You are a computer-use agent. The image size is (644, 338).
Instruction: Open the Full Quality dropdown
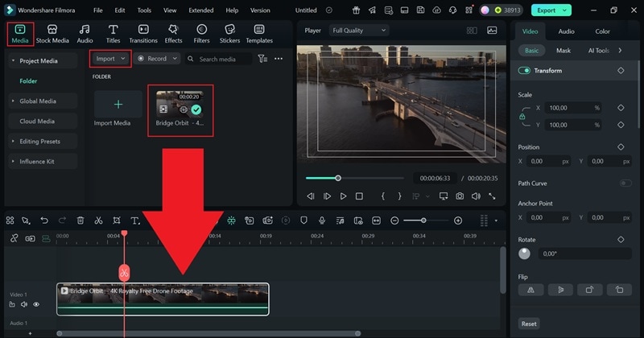[359, 31]
